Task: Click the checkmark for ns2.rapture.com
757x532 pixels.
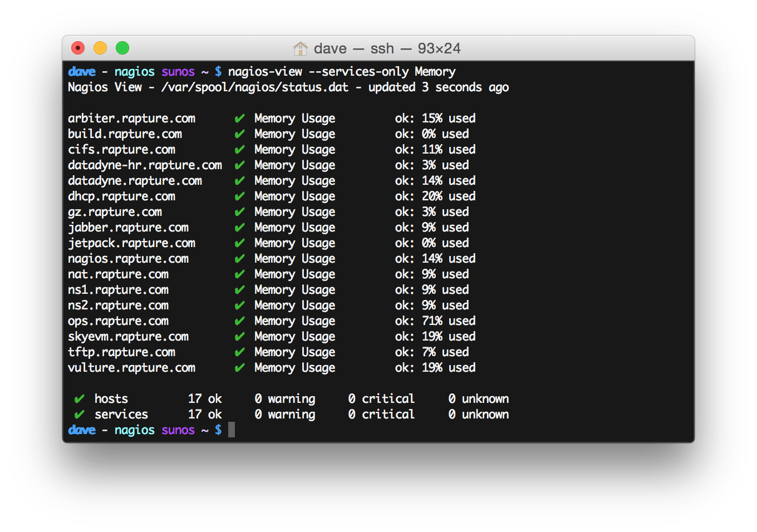Action: coord(240,306)
